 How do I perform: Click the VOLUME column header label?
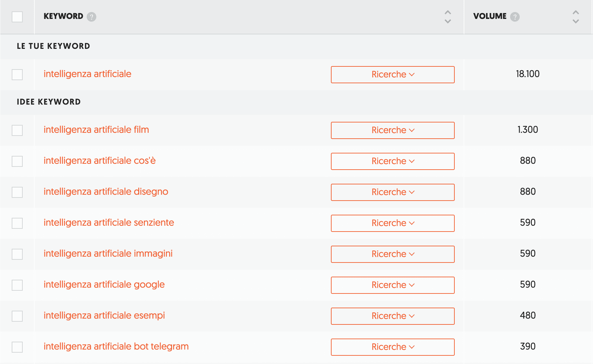coord(489,16)
